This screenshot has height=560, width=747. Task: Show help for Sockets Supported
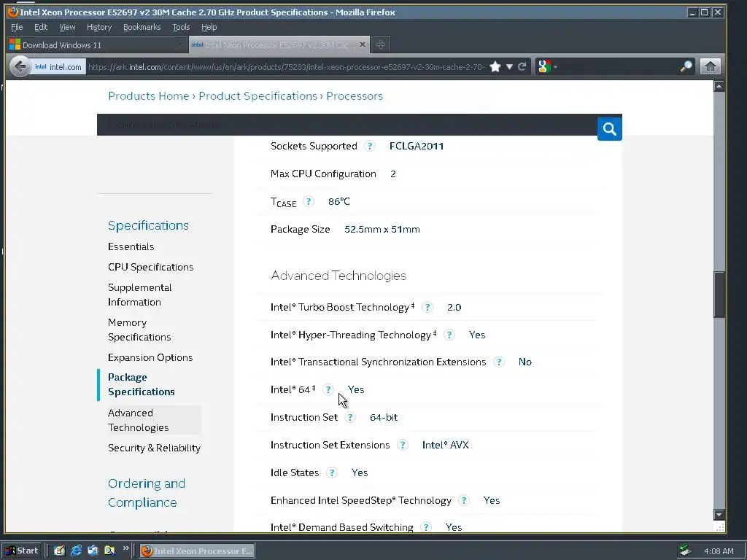point(370,146)
